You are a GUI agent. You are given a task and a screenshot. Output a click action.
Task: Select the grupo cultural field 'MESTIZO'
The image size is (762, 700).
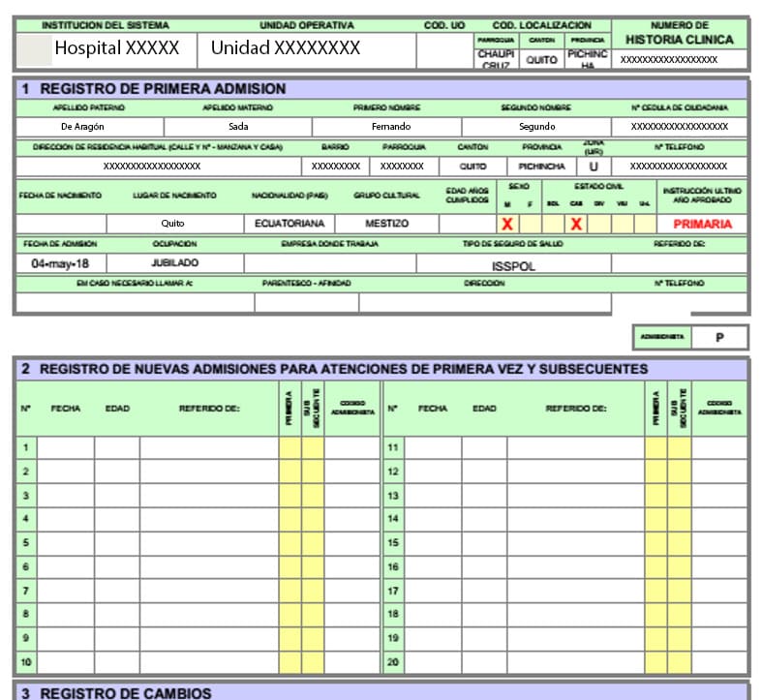pyautogui.click(x=386, y=224)
